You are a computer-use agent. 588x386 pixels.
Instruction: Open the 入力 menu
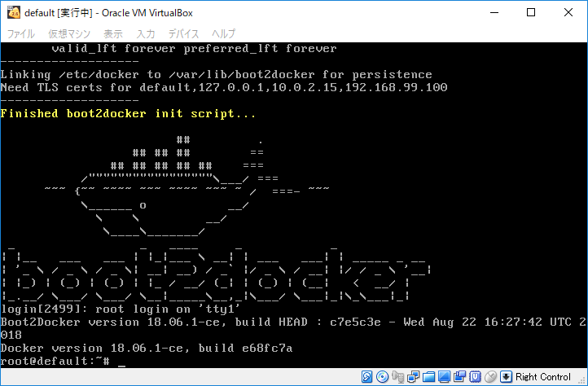(x=146, y=33)
